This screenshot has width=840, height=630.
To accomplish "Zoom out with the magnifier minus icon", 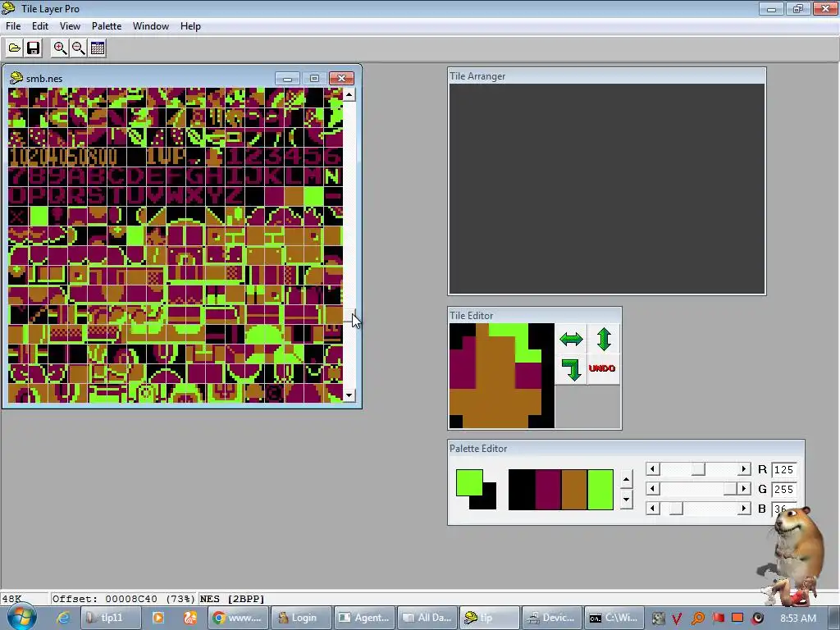I will click(x=79, y=48).
